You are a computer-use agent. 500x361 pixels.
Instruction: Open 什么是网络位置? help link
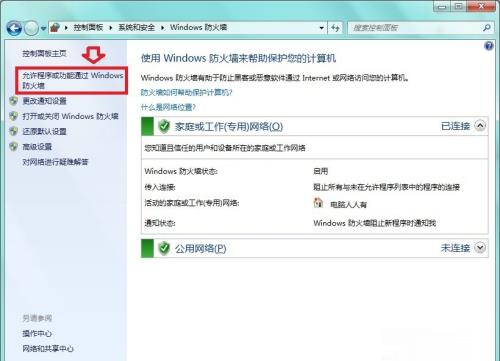click(168, 107)
